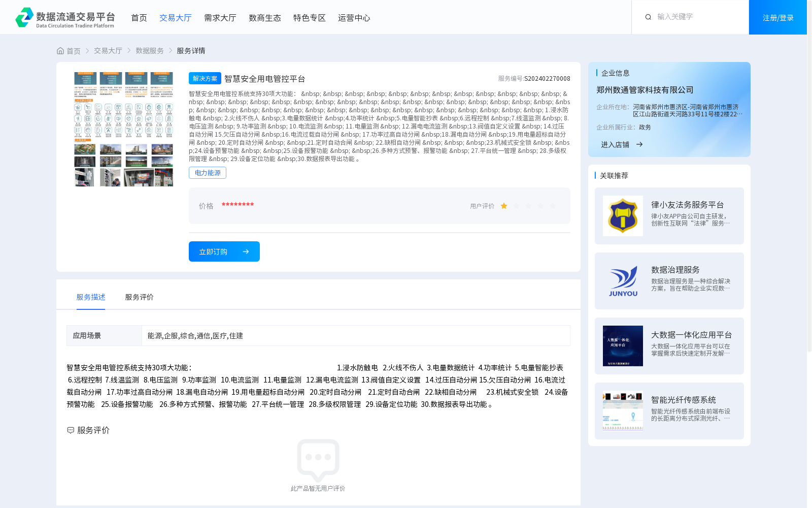Click the 服务评价 comment bubble icon
The width and height of the screenshot is (812, 508).
(71, 430)
